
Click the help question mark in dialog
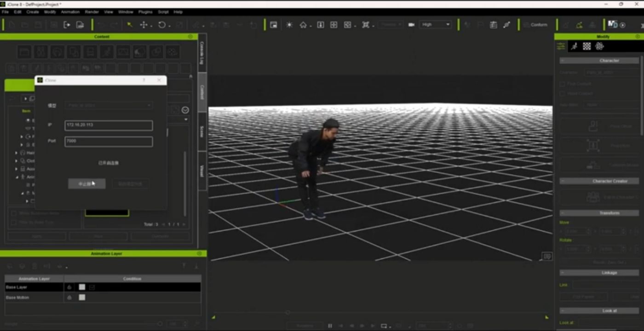click(144, 80)
